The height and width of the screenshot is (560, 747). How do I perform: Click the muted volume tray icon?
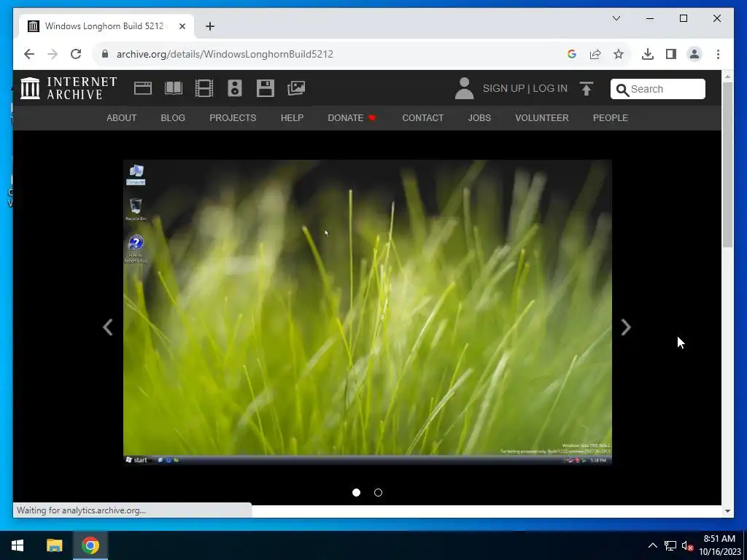pyautogui.click(x=687, y=545)
